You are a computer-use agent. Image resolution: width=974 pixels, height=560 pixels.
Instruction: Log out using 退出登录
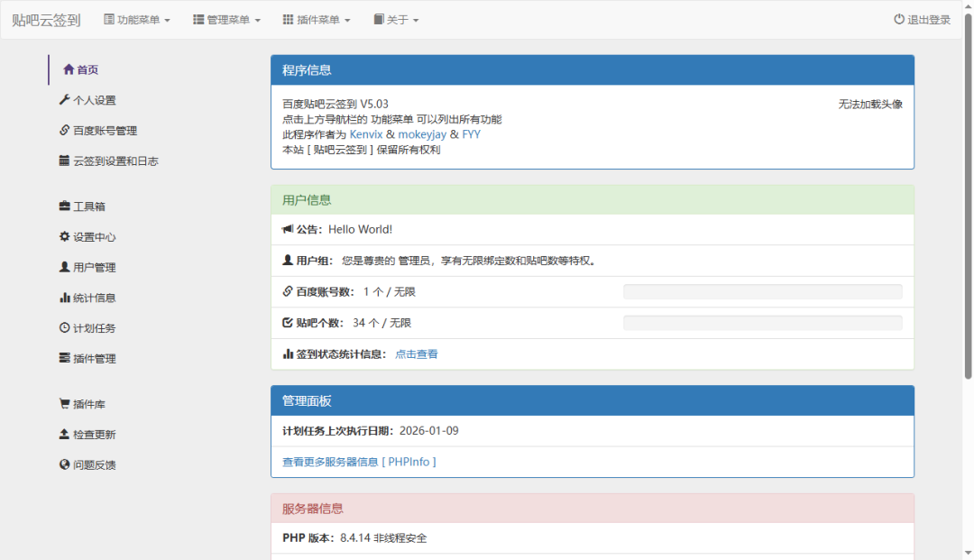[x=922, y=20]
